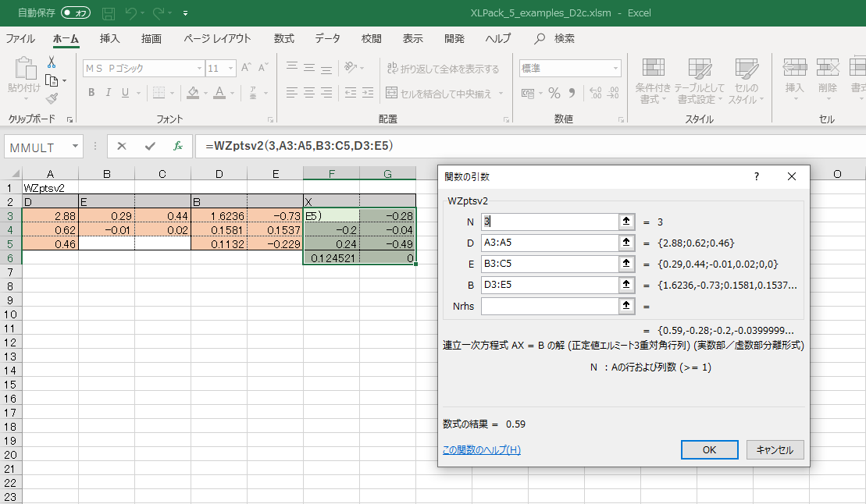Switch to the 数式 ribbon tab

(283, 38)
